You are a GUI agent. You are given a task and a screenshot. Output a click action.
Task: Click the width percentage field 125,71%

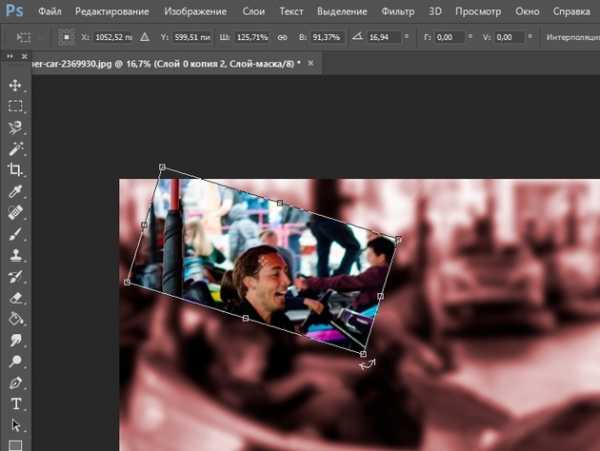[x=252, y=37]
